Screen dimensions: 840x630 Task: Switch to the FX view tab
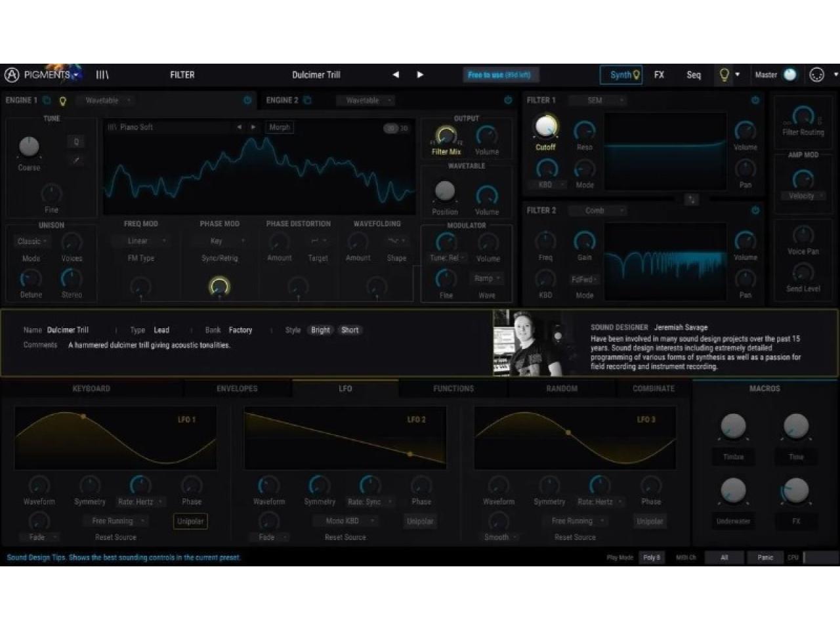659,75
